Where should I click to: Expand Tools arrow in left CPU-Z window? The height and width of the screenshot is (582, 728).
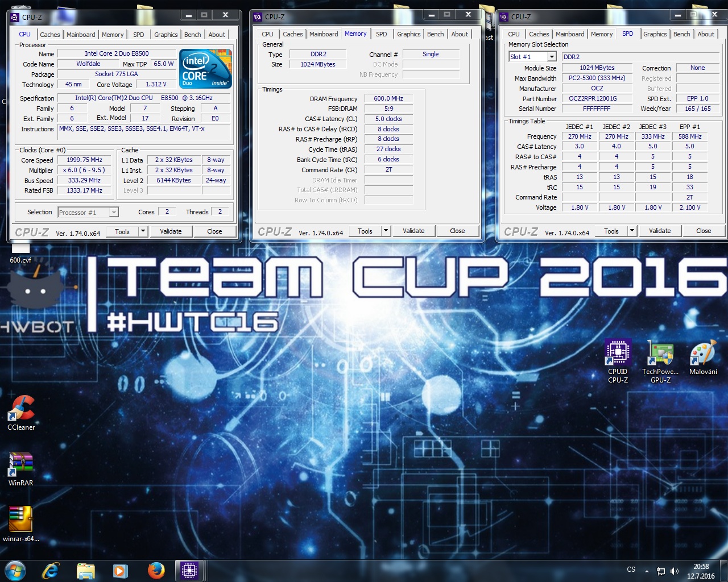tap(143, 231)
